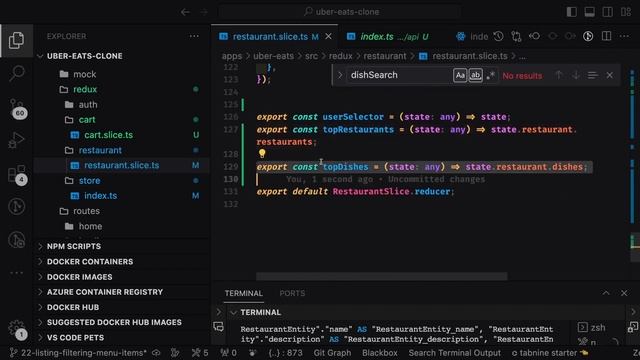Go to previous change arrow icon
The image size is (640, 360).
534,36
